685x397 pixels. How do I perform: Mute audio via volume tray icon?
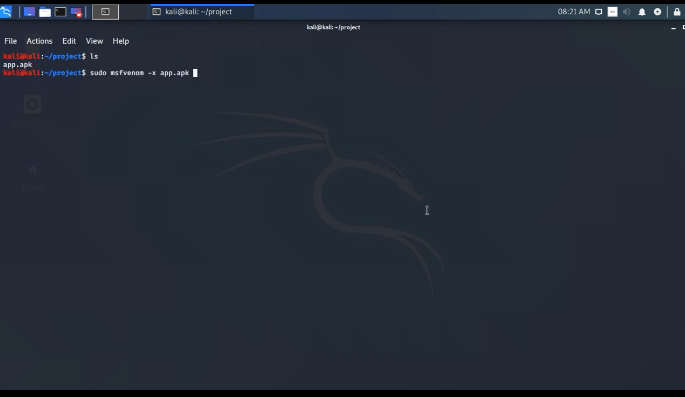coord(626,12)
